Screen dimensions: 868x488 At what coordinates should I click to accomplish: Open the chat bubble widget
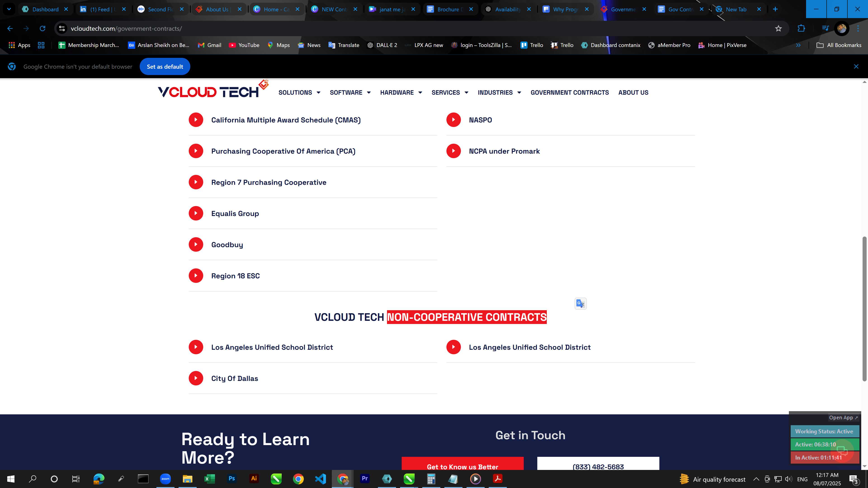click(x=842, y=451)
